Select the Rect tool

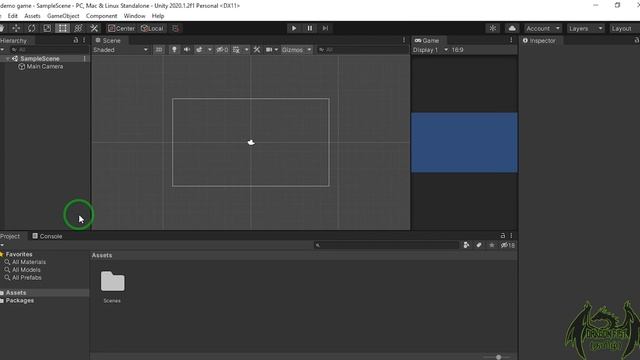coord(62,28)
